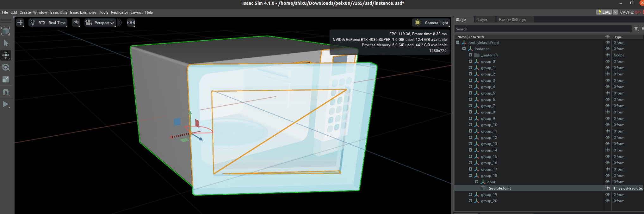Hide the group_19 prim
The width and height of the screenshot is (644, 214).
[x=608, y=194]
